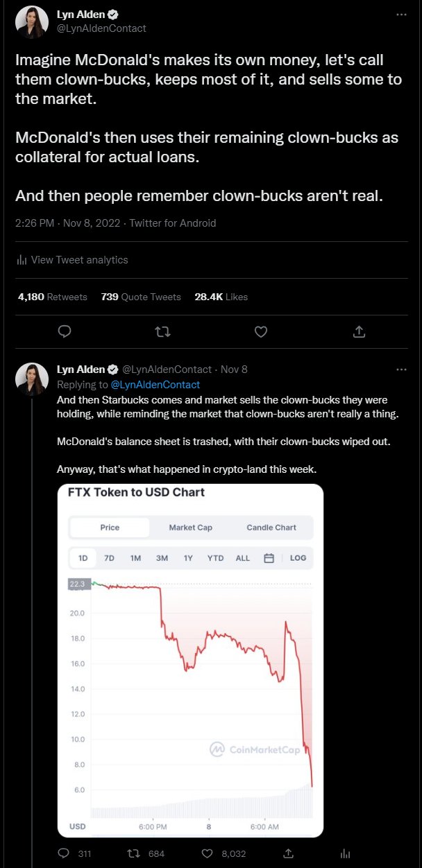The image size is (422, 868).
Task: Show the 739 Quote Tweets
Action: [141, 297]
